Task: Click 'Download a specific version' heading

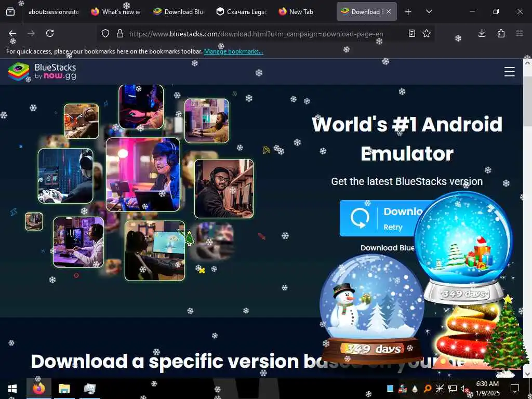Action: 165,361
